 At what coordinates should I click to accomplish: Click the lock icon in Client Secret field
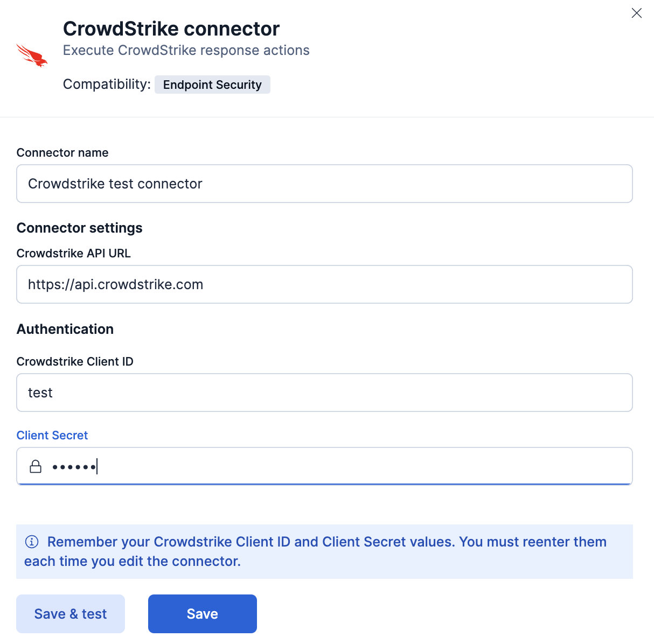tap(36, 466)
